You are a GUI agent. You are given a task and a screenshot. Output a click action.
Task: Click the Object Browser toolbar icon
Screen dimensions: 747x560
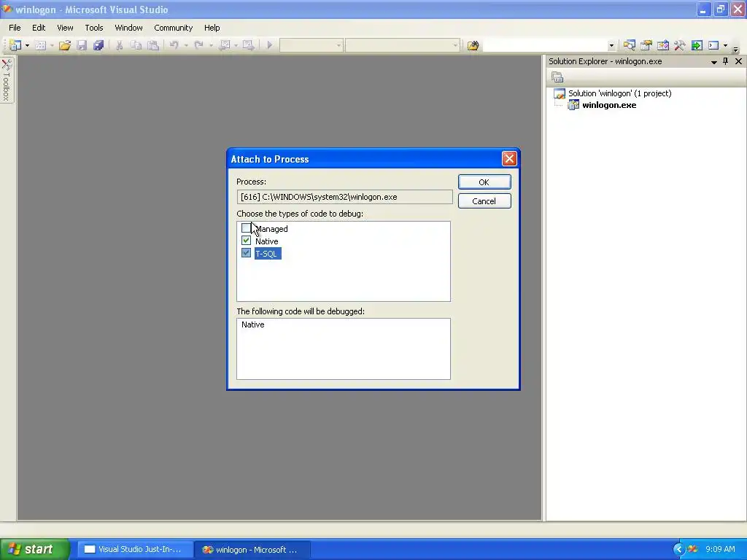(662, 45)
